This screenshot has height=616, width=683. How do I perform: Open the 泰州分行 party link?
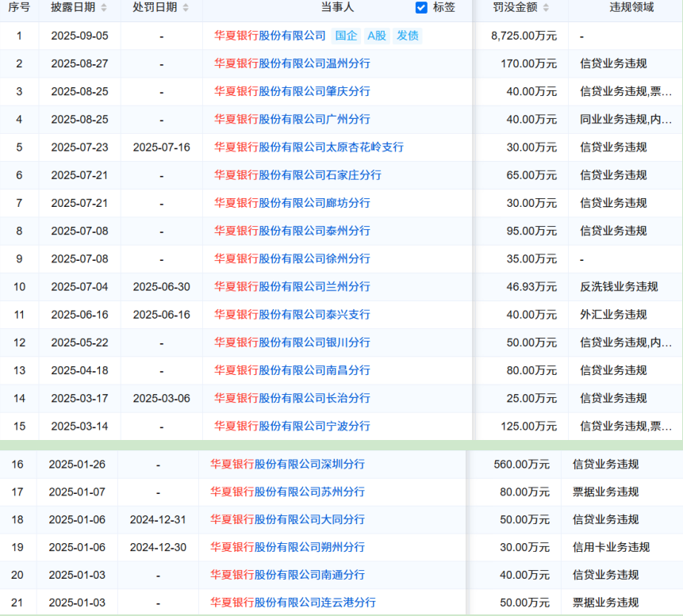tap(292, 231)
